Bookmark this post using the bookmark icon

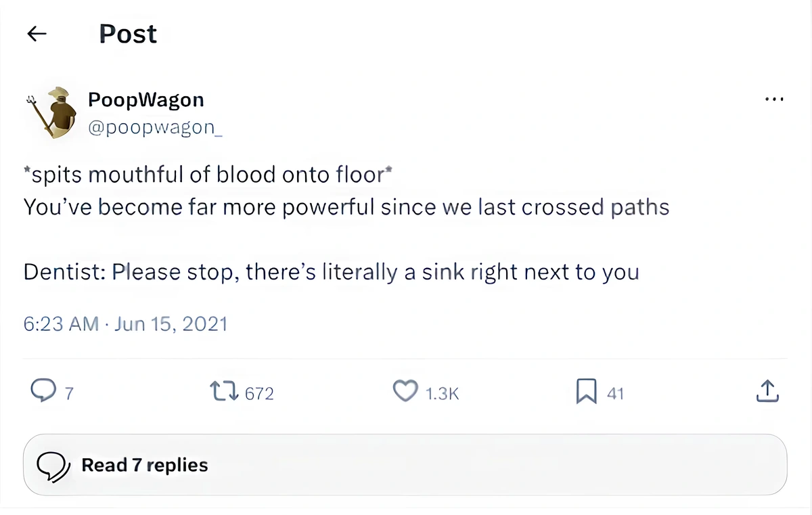tap(586, 391)
